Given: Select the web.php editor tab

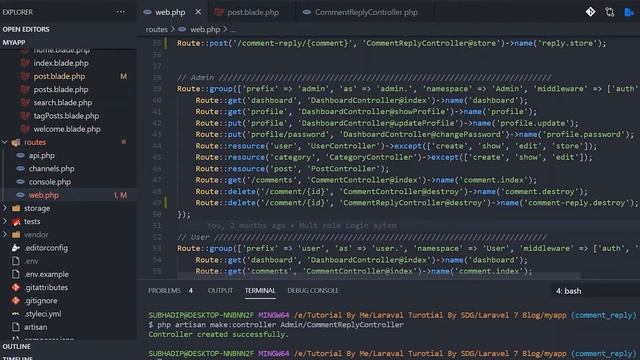Looking at the screenshot, I should pyautogui.click(x=170, y=12).
